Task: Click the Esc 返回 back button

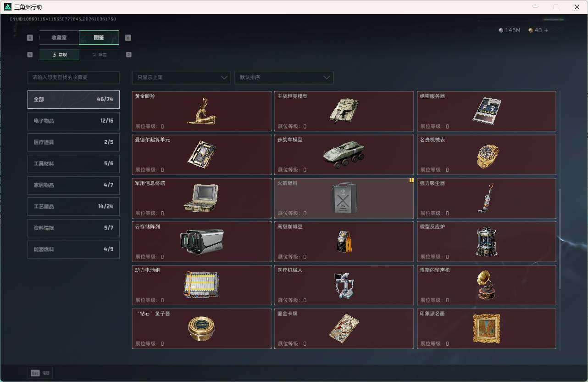Action: 40,373
